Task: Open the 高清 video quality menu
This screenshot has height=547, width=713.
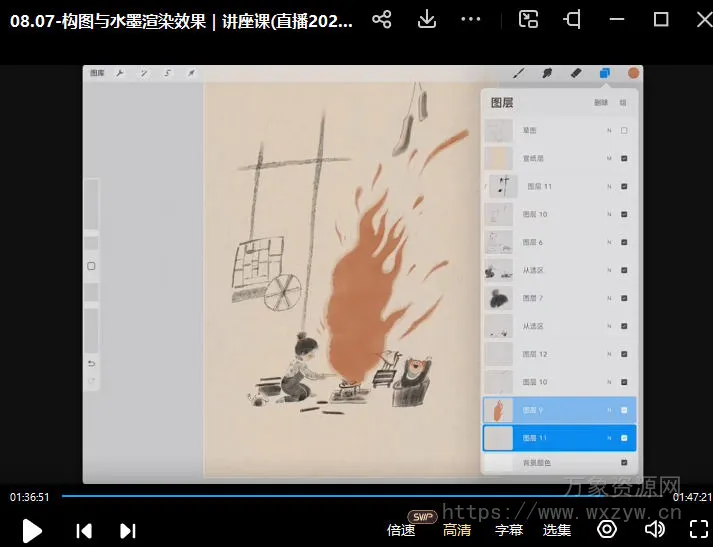Action: tap(457, 530)
